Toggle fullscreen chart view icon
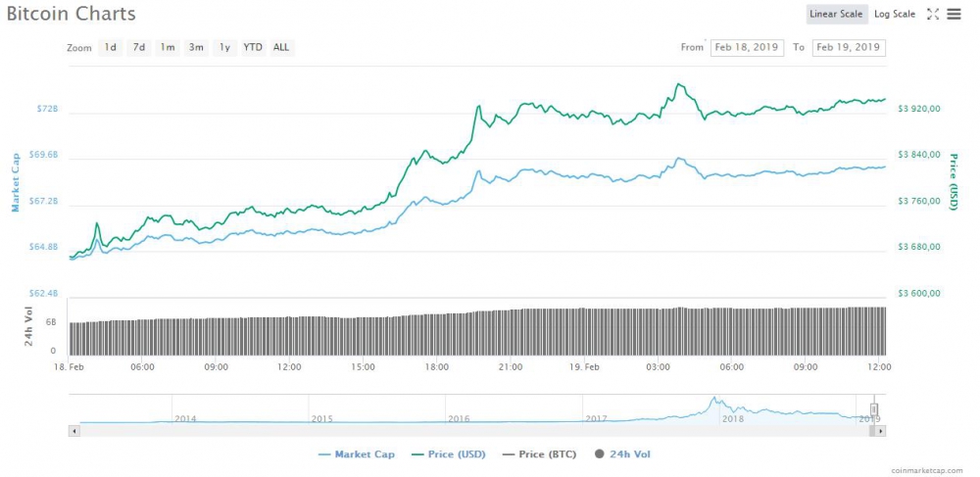 (933, 14)
